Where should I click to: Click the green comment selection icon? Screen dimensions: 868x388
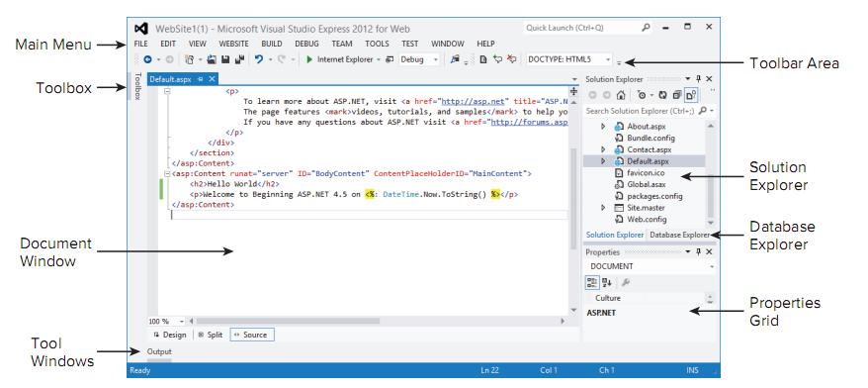pos(497,59)
